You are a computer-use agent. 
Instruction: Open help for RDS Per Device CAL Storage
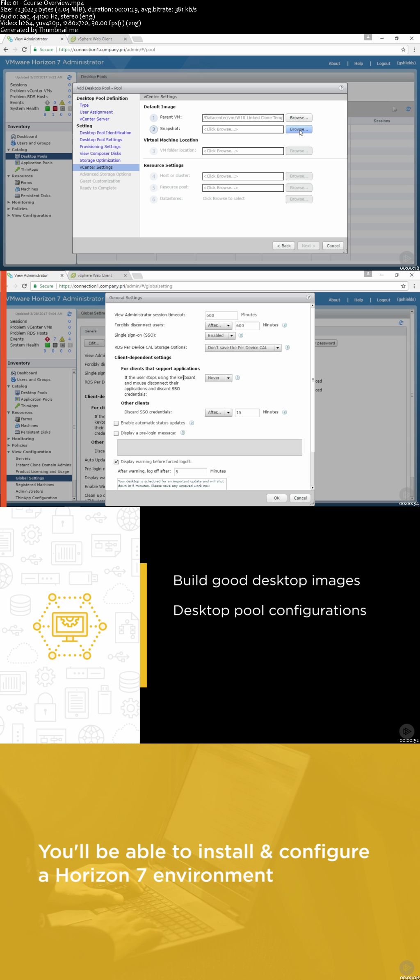(x=288, y=347)
